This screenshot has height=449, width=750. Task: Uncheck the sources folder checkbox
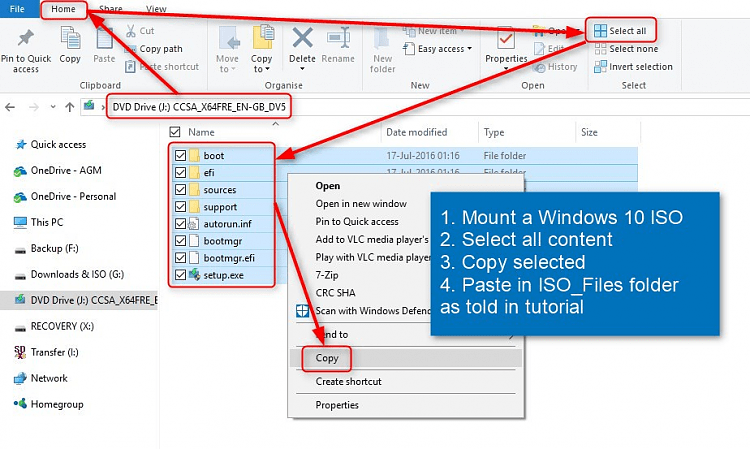tap(180, 190)
